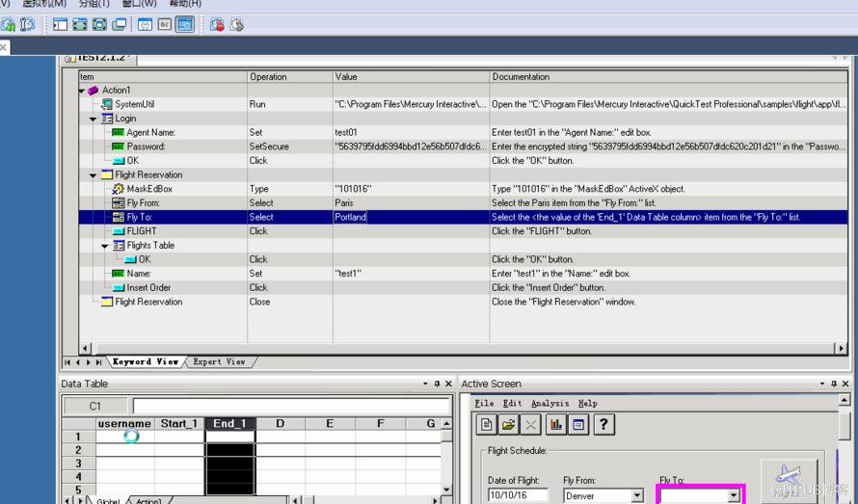Open the 分组(T) menu
858x504 pixels.
coord(94,4)
